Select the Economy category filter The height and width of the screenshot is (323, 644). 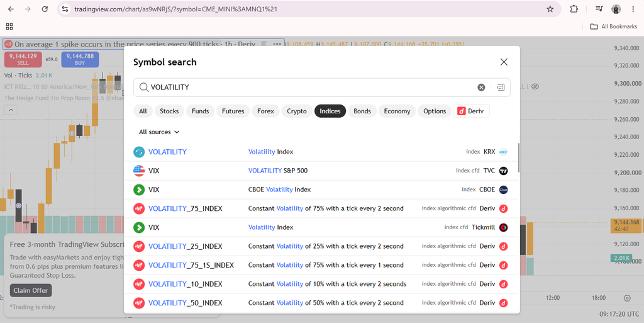[x=397, y=111]
